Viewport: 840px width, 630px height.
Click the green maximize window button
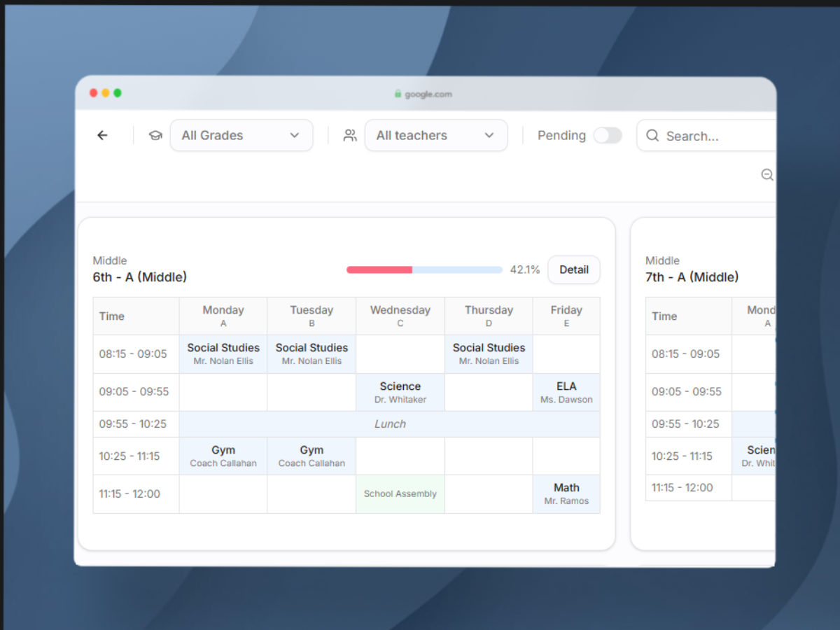pos(118,93)
